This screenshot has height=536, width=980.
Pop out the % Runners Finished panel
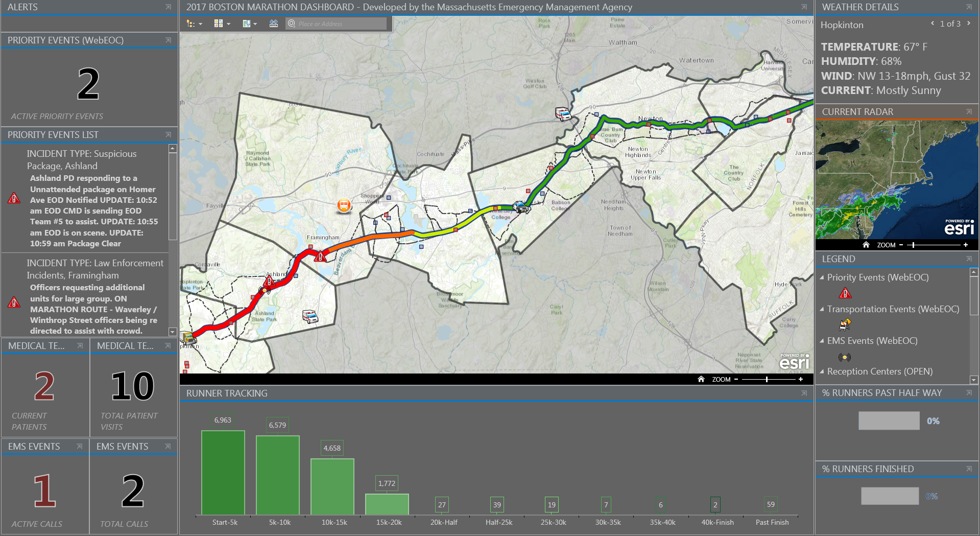click(969, 469)
